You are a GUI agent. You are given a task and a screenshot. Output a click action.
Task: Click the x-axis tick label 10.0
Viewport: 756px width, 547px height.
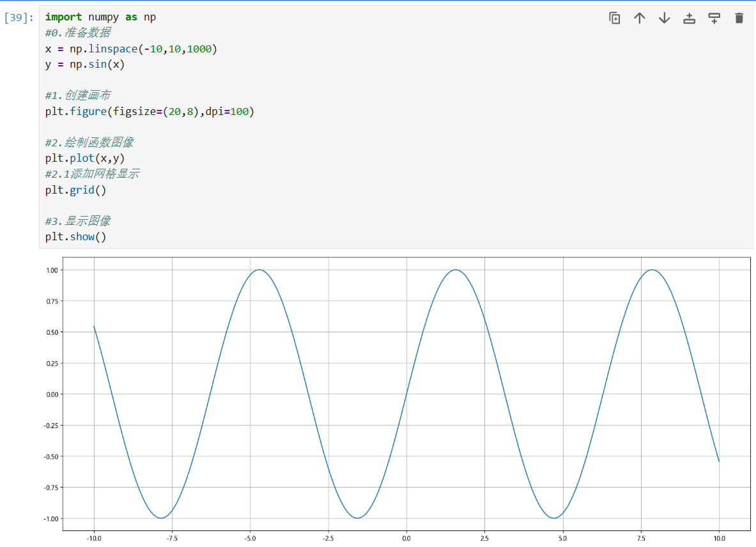720,538
